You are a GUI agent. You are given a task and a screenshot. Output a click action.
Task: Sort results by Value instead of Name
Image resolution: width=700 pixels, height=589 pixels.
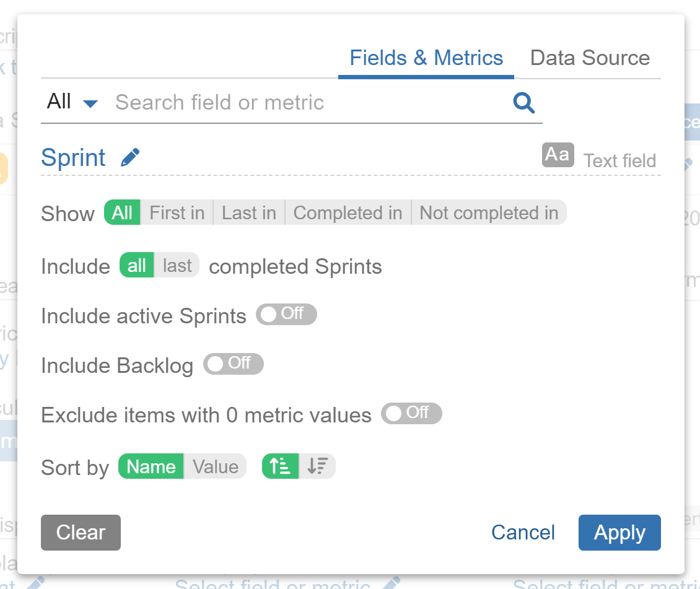coord(215,466)
